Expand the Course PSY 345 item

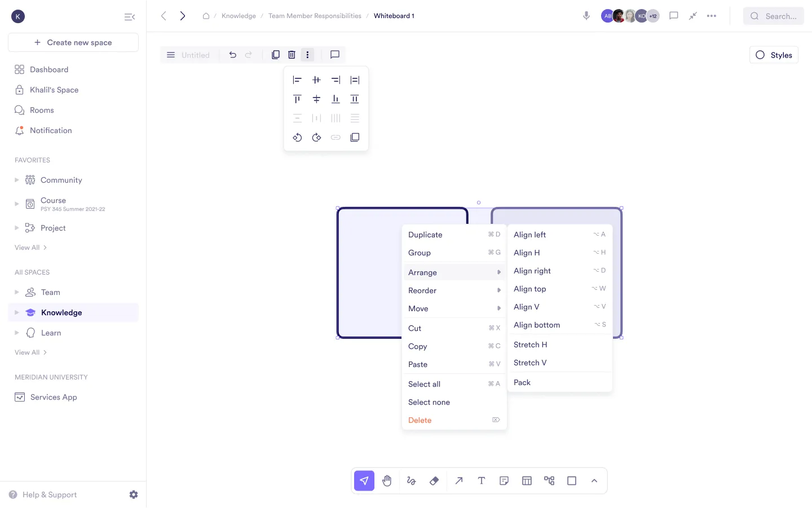(17, 204)
